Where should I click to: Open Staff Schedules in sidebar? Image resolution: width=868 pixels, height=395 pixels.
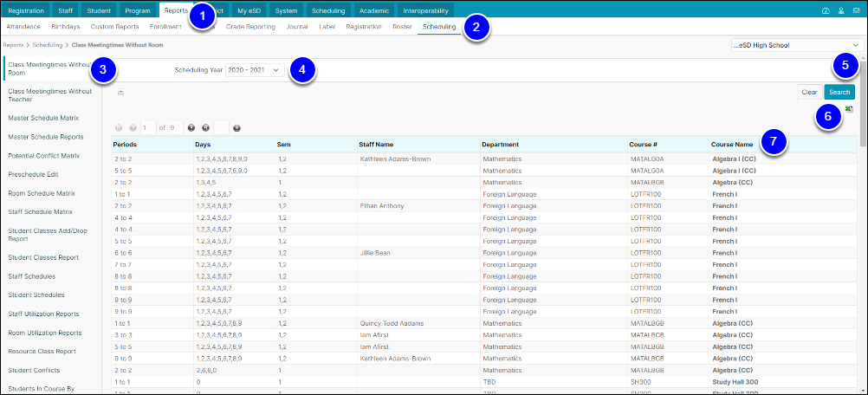pos(31,276)
